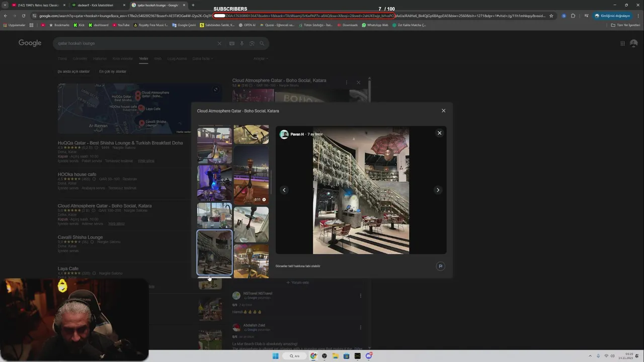This screenshot has height=362, width=644.
Task: Show the previous photo in viewer
Action: point(284,190)
